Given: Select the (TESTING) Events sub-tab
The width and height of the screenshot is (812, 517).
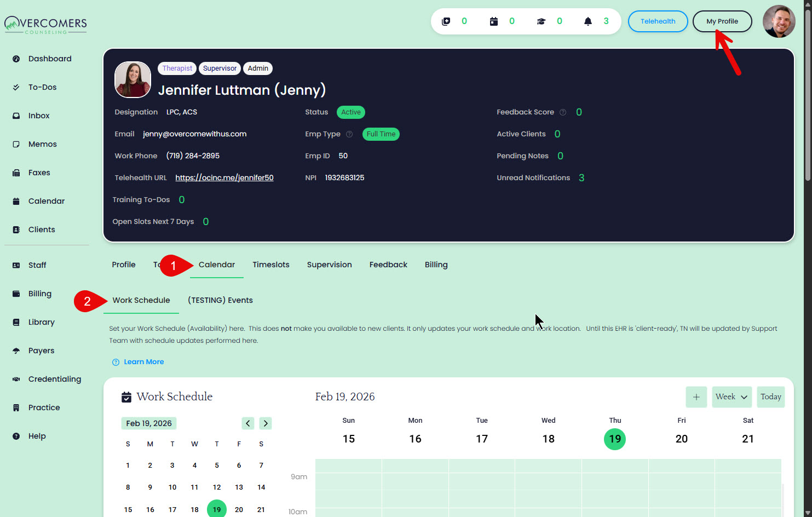Looking at the screenshot, I should tap(220, 300).
